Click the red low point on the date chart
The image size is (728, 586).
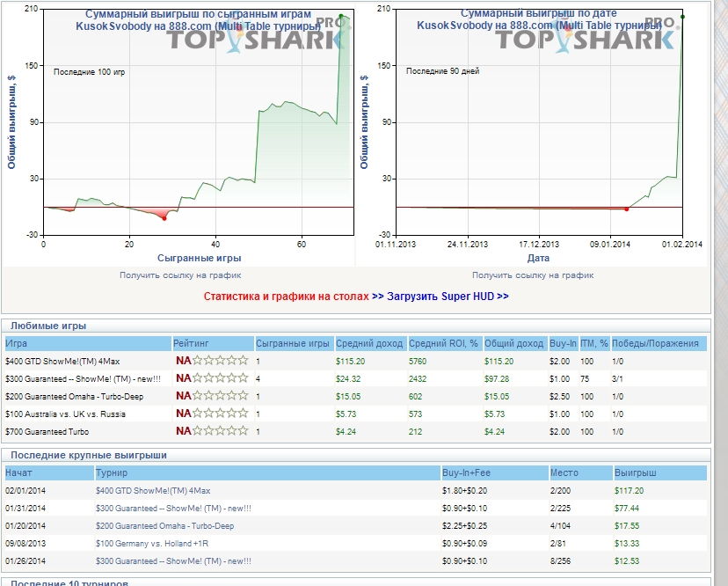tap(626, 209)
